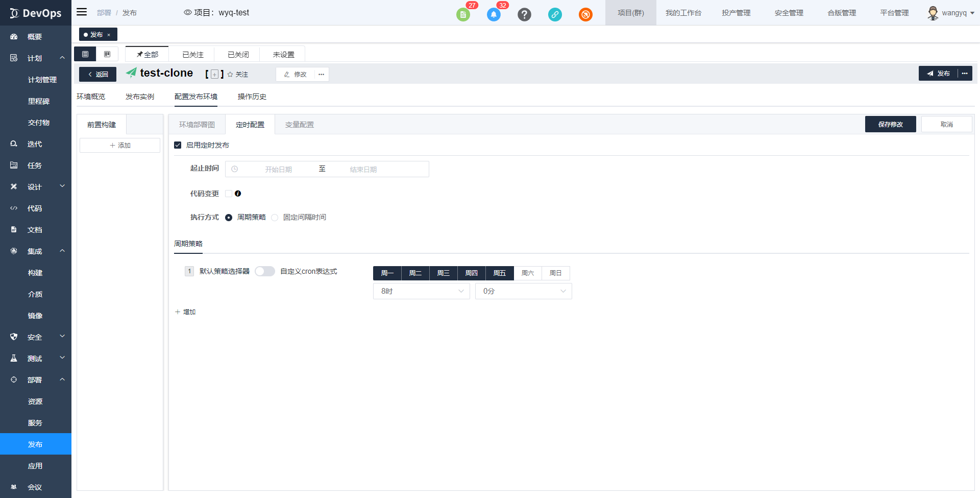
Task: Open the 0分 minute dropdown
Action: (x=523, y=291)
